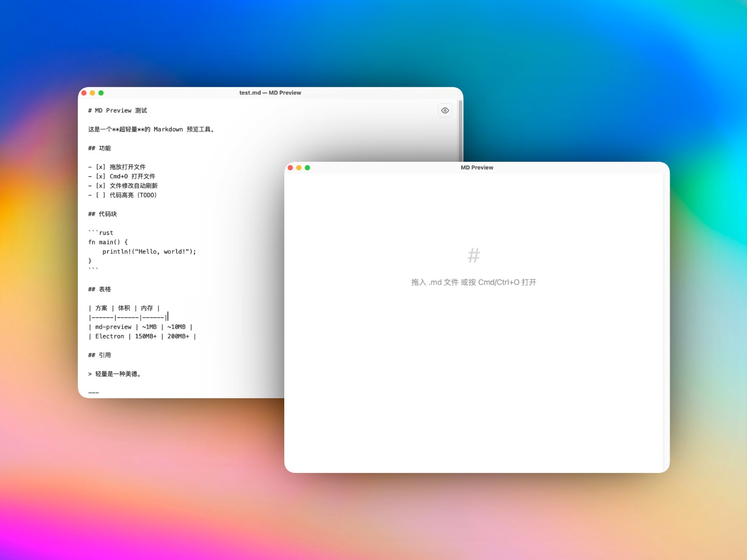Click the table header "| 方案 | 体积 | 内存 |"
Viewport: 747px width, 560px height.
coord(125,308)
